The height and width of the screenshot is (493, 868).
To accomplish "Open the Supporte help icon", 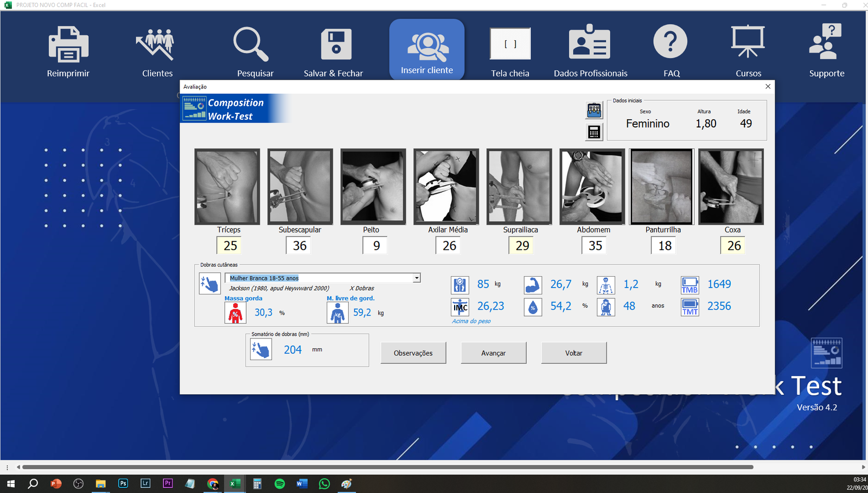I will [826, 42].
